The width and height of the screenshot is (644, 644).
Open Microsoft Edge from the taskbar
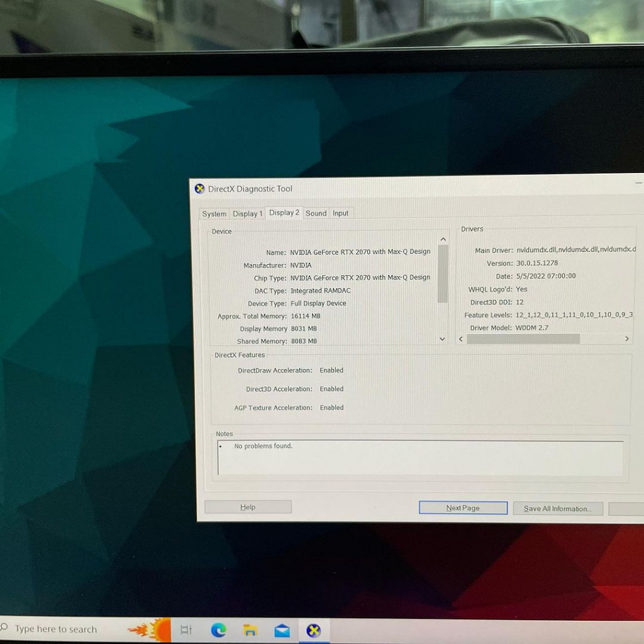[218, 630]
